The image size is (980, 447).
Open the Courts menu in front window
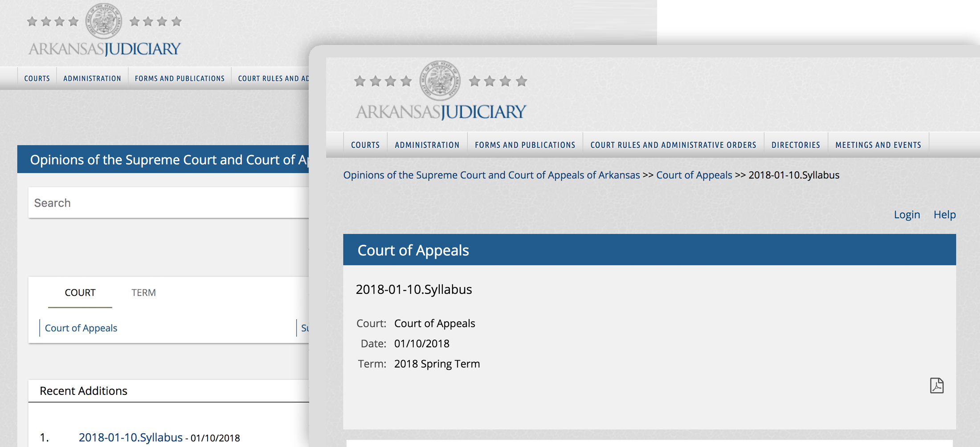coord(365,145)
